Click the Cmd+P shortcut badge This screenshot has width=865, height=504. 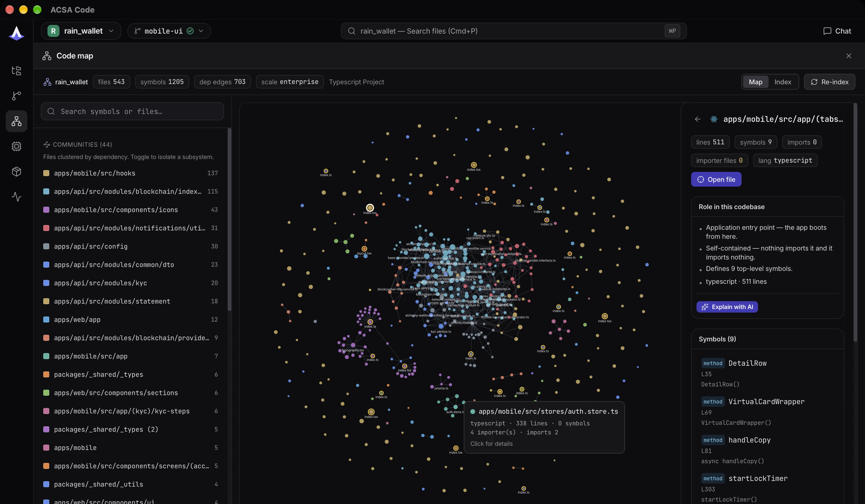(672, 31)
